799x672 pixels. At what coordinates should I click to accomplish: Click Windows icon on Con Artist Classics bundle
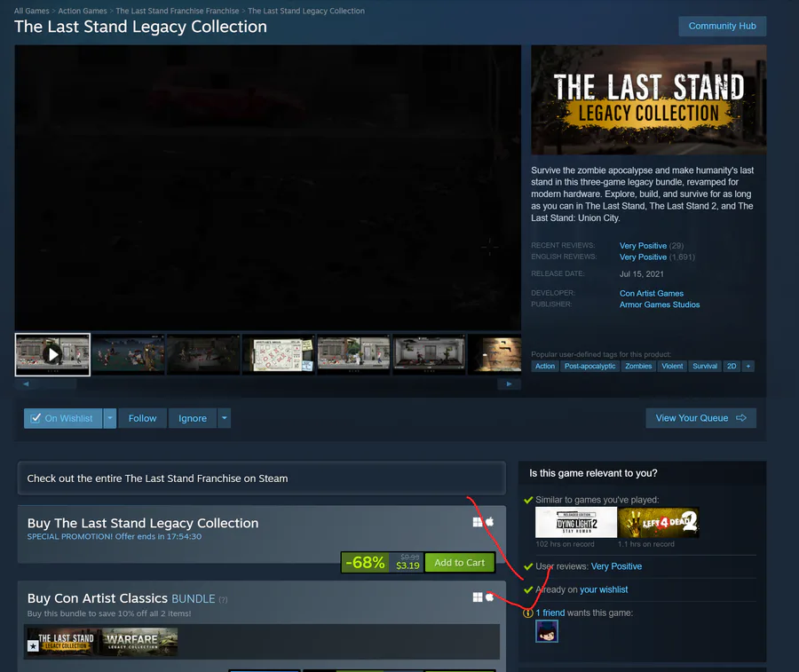coord(478,597)
